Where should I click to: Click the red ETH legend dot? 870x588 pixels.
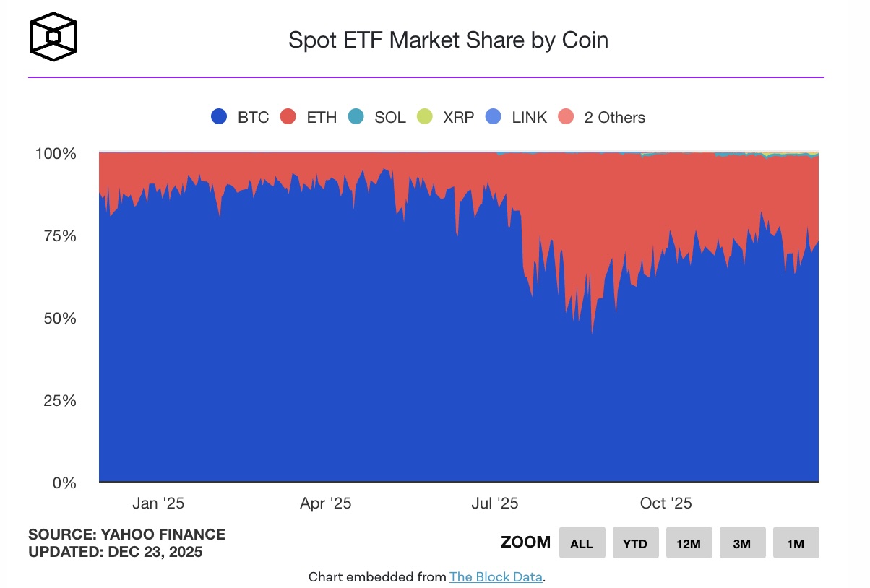[287, 116]
